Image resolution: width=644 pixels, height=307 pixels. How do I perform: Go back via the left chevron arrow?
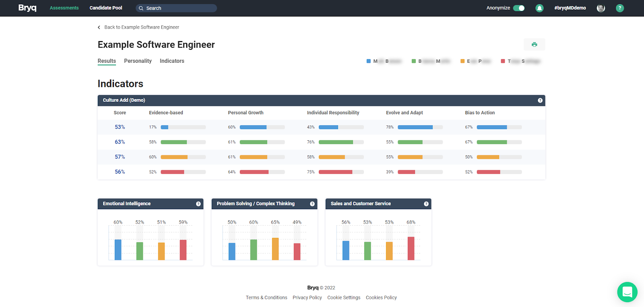point(99,27)
